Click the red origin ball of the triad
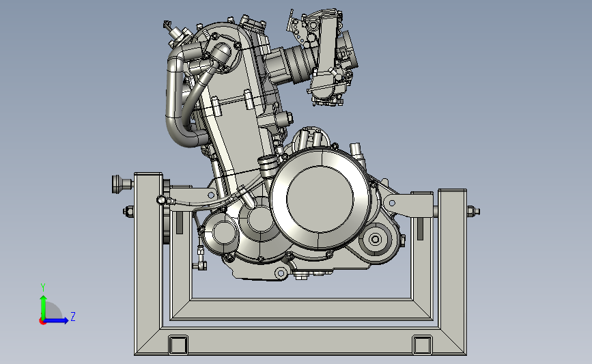Screen dimensions: 592x364 click(42, 322)
